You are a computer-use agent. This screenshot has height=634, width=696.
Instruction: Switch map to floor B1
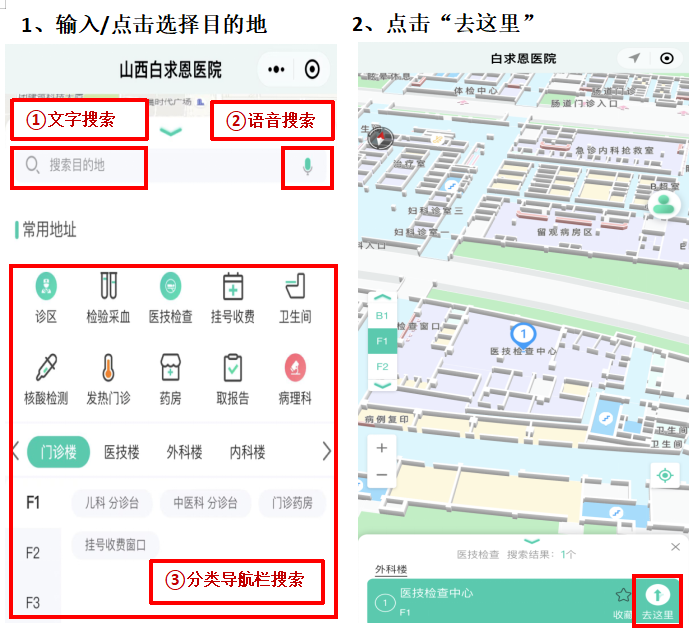tap(382, 316)
